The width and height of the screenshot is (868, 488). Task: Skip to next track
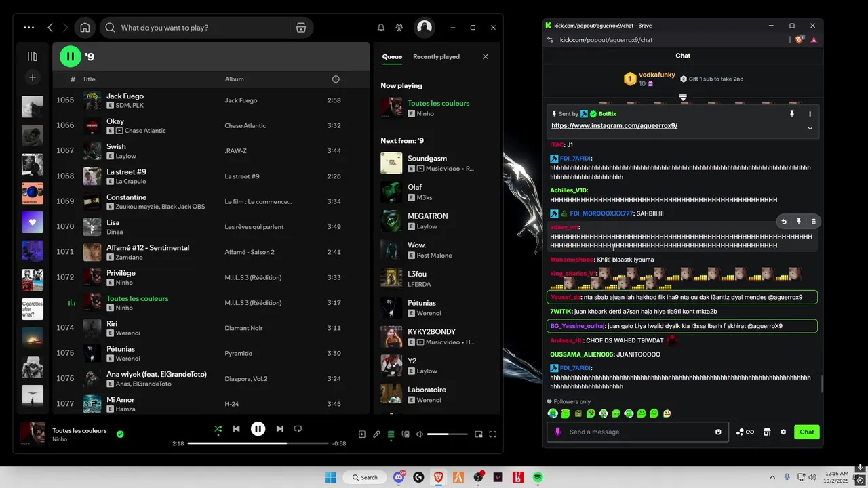(x=279, y=429)
